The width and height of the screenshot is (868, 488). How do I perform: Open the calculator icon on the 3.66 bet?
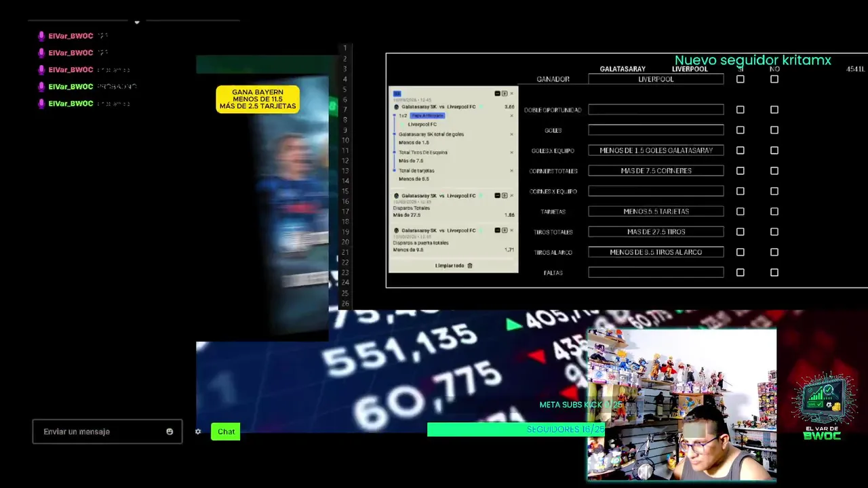click(505, 94)
